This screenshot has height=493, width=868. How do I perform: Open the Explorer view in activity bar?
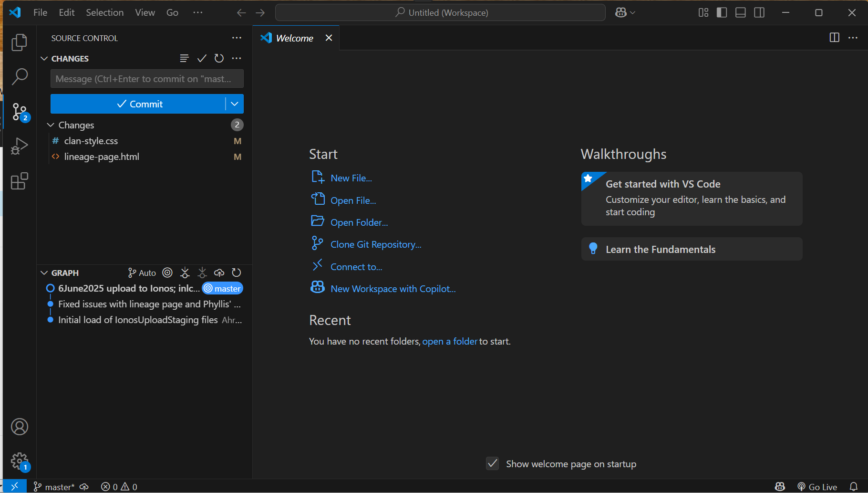point(19,42)
